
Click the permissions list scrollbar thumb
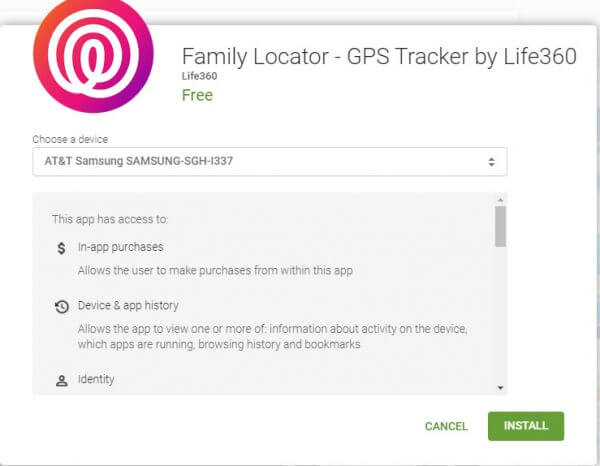500,226
